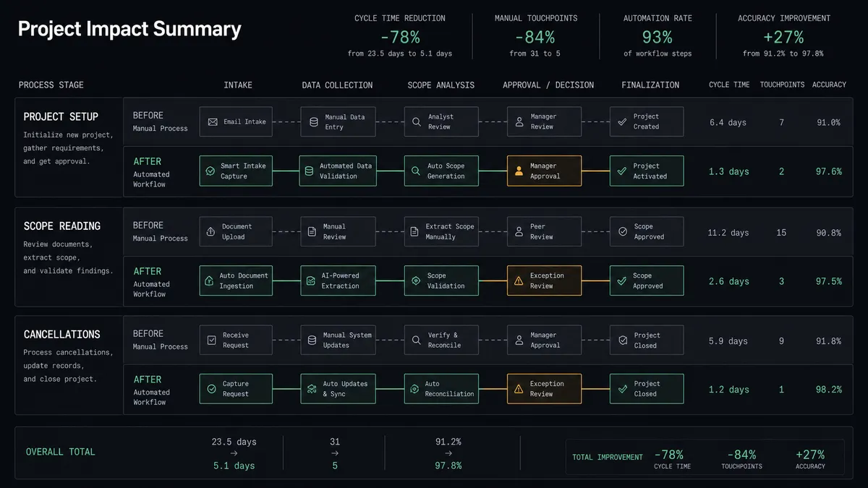Click the sync icon in Auto Updates & Sync
The image size is (868, 488).
click(x=311, y=389)
